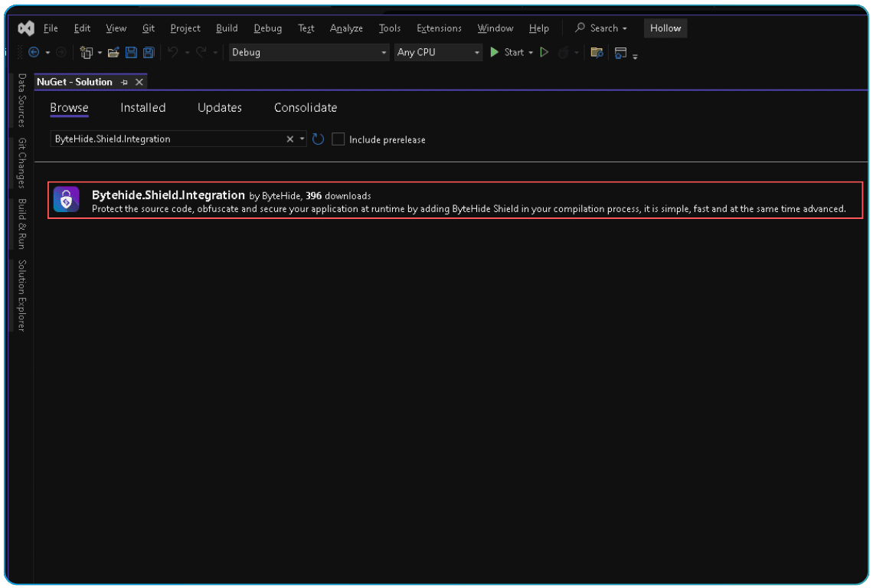The width and height of the screenshot is (873, 588).
Task: Open the Solution Explorer side panel
Action: tap(22, 295)
